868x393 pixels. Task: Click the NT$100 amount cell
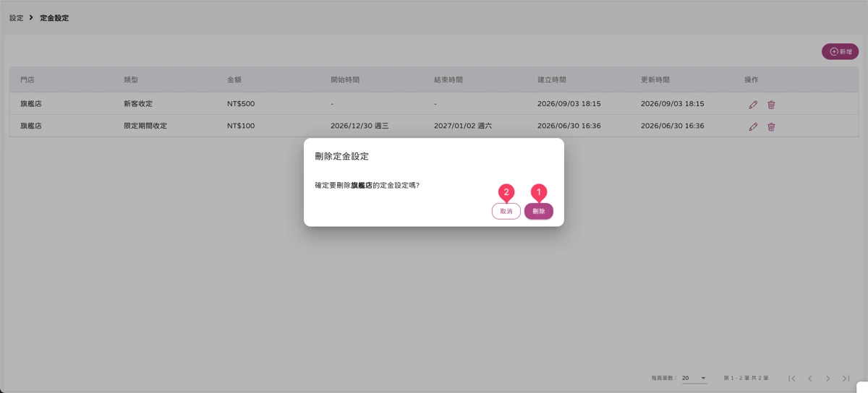pos(241,126)
